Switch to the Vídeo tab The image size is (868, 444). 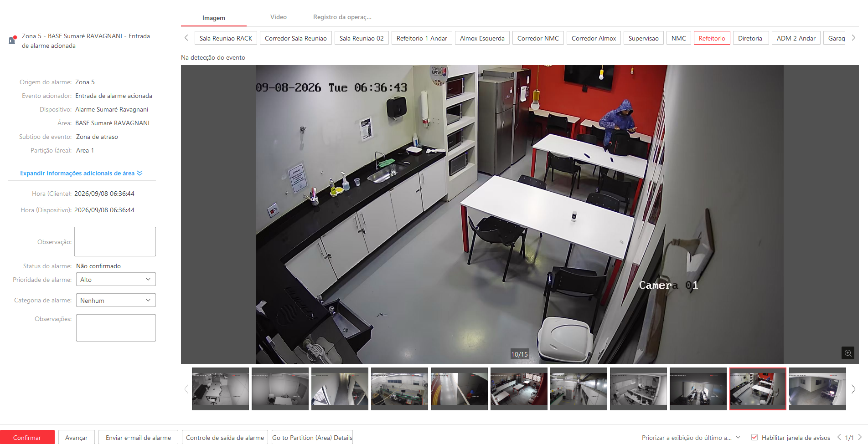click(x=278, y=17)
